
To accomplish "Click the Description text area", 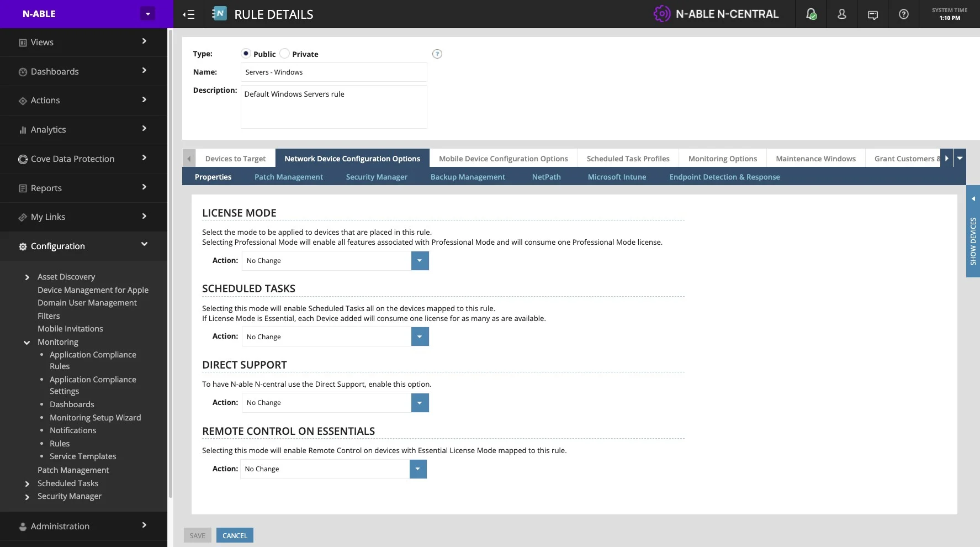I will click(x=334, y=107).
